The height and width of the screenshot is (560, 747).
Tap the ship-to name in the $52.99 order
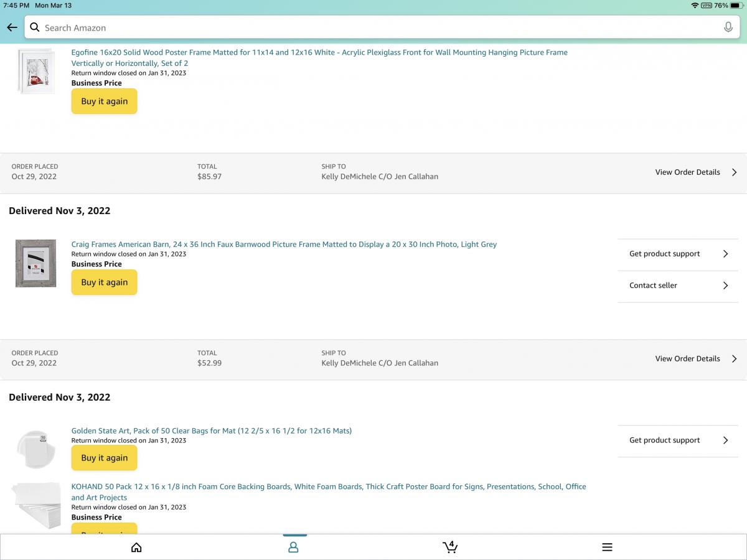(380, 363)
